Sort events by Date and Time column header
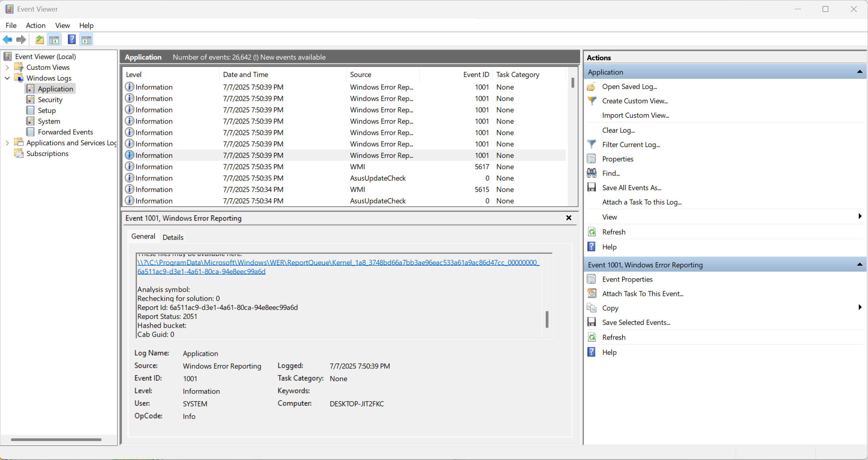868x460 pixels. tap(283, 75)
